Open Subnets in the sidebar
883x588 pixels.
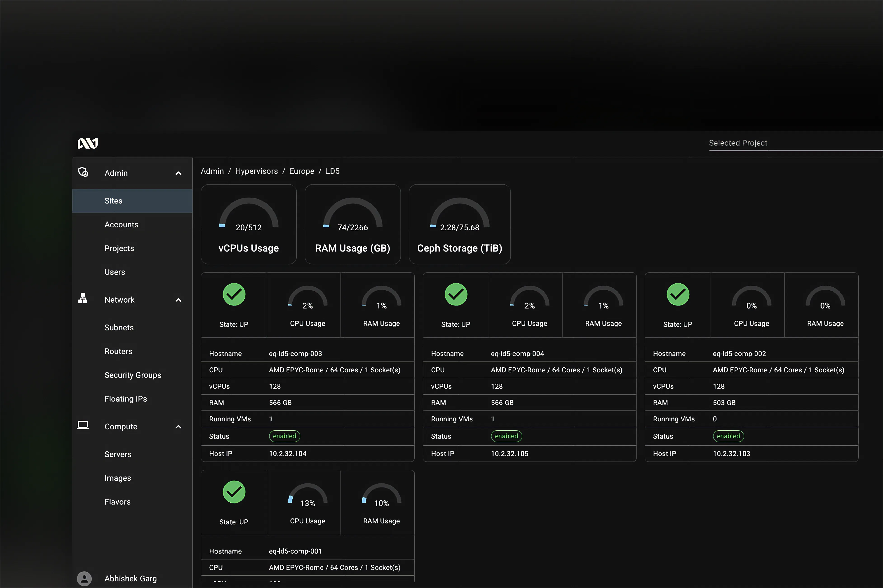tap(132, 328)
